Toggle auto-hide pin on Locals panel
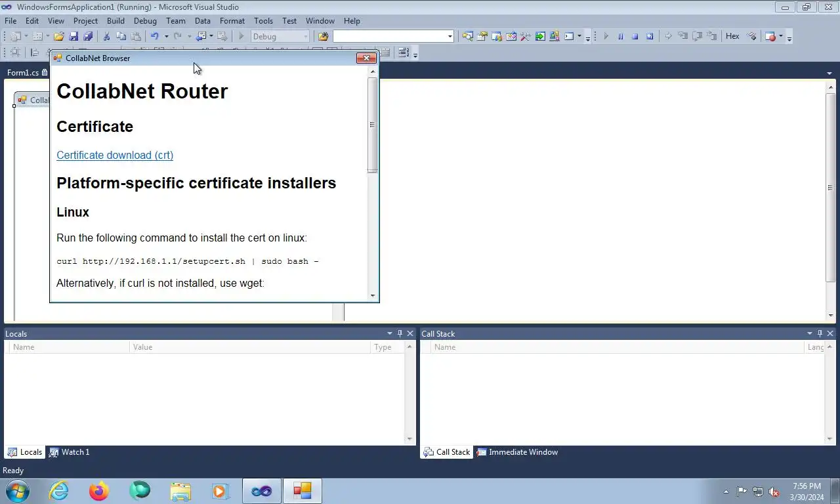840x504 pixels. click(400, 333)
